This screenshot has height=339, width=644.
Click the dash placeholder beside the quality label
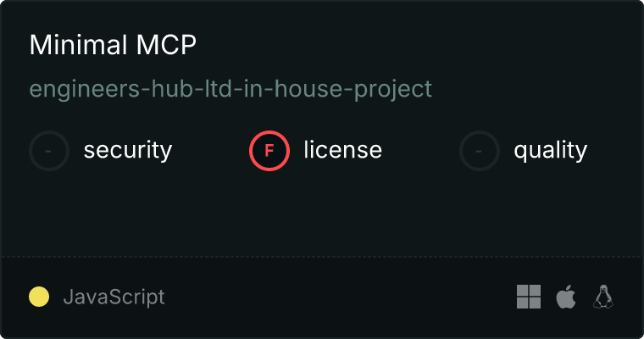tap(479, 151)
